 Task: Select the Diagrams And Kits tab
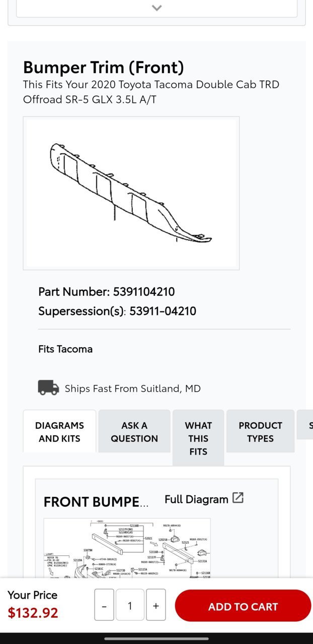[x=59, y=431]
